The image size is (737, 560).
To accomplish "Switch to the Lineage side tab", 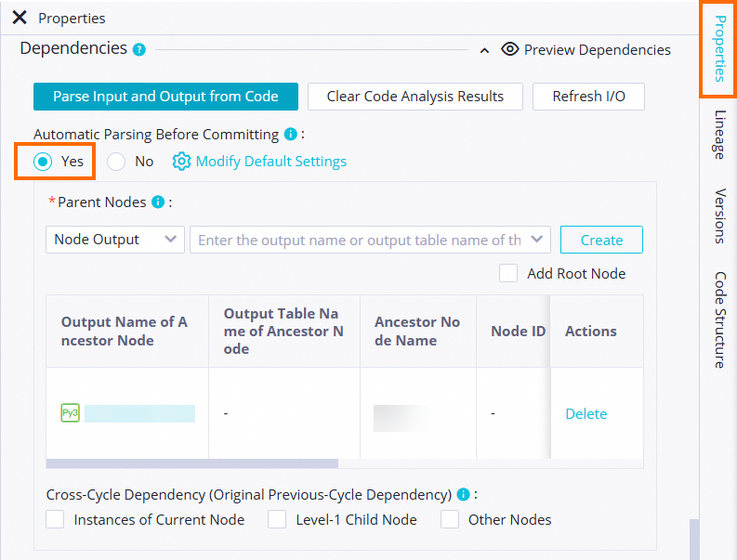I will (x=719, y=135).
